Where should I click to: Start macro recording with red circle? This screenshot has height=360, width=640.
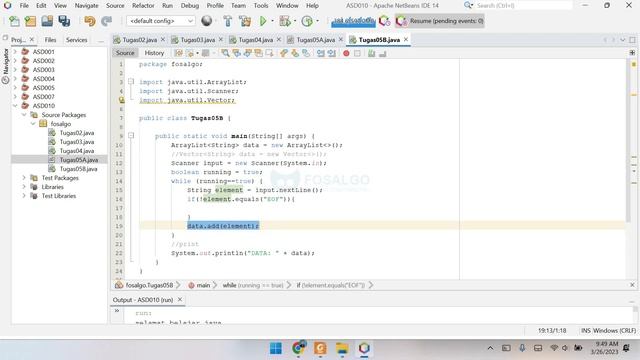pyautogui.click(x=346, y=53)
